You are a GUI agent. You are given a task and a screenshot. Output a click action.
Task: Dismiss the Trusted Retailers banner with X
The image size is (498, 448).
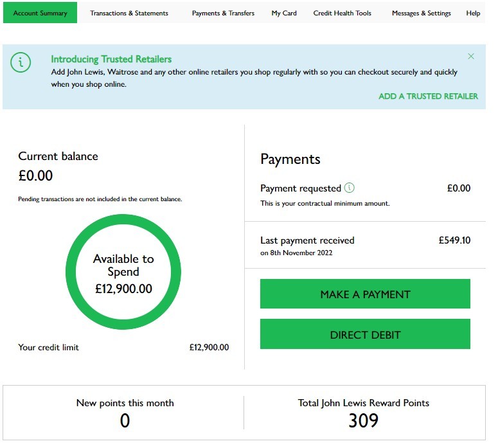[471, 56]
